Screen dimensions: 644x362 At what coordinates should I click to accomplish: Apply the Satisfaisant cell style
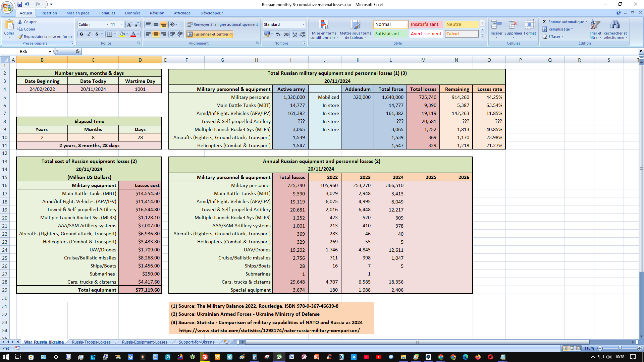tap(390, 34)
